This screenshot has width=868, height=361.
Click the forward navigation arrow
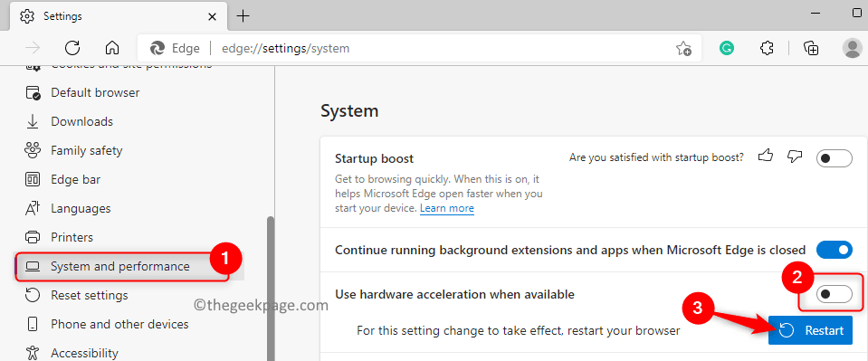tap(33, 48)
